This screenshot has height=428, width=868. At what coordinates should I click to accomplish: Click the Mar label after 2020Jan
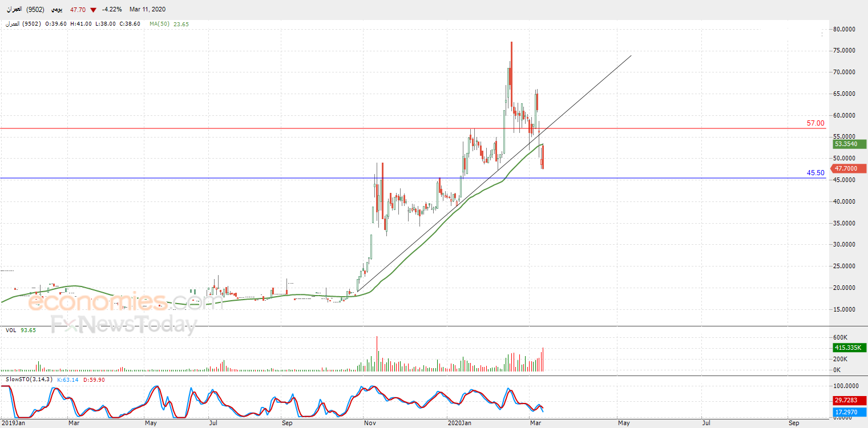coord(535,423)
